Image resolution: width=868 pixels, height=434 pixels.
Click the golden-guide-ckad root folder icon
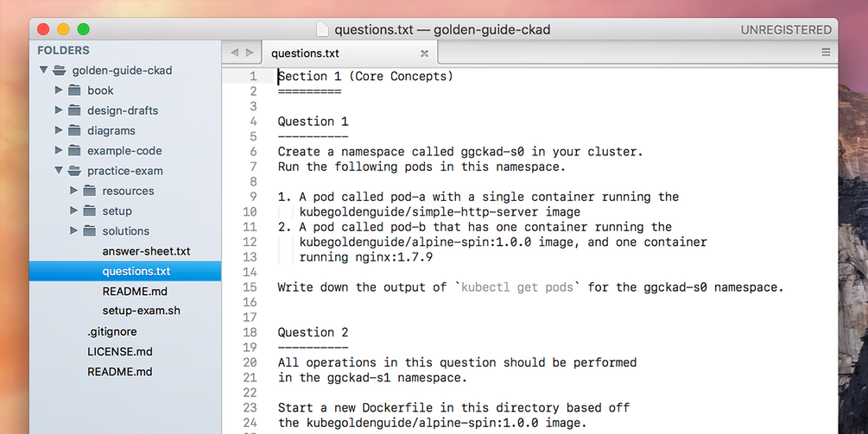click(x=59, y=71)
